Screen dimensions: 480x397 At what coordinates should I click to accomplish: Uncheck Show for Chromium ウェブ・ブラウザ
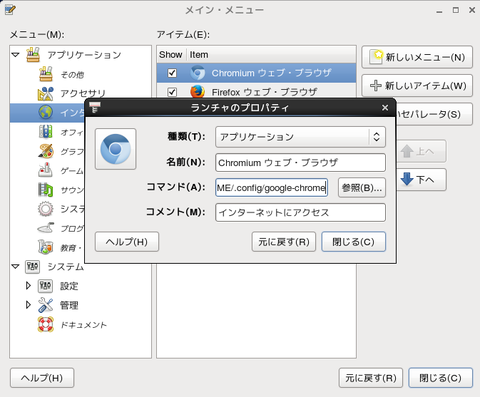pyautogui.click(x=172, y=73)
